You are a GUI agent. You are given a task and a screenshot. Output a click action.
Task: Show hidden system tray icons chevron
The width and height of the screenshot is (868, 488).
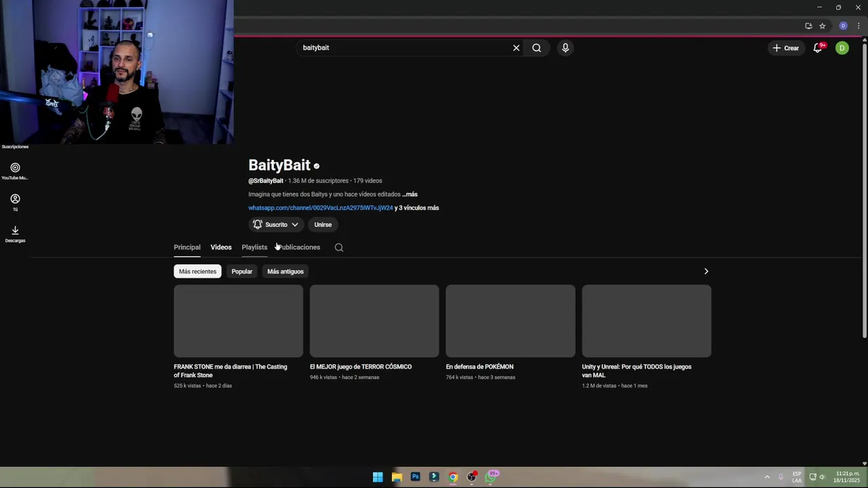767,477
